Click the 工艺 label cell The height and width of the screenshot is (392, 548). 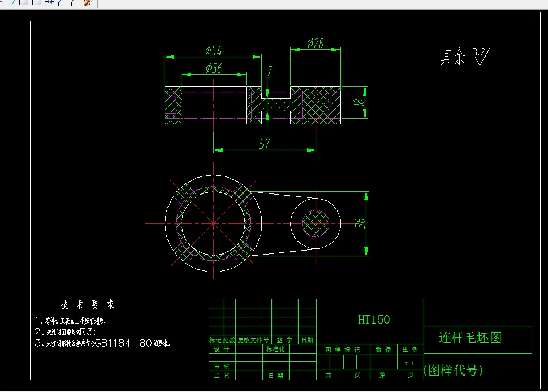(222, 376)
